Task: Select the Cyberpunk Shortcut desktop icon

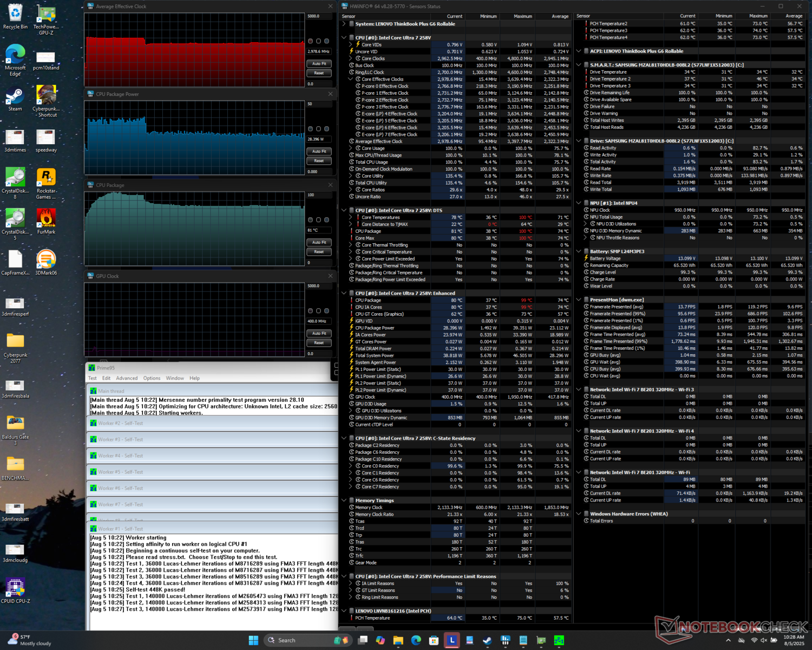Action: 46,101
